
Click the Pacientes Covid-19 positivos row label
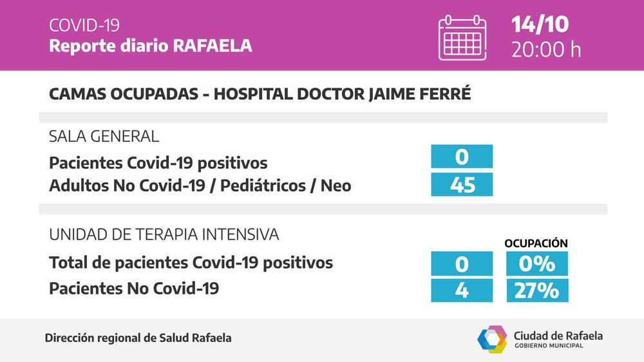pyautogui.click(x=158, y=163)
